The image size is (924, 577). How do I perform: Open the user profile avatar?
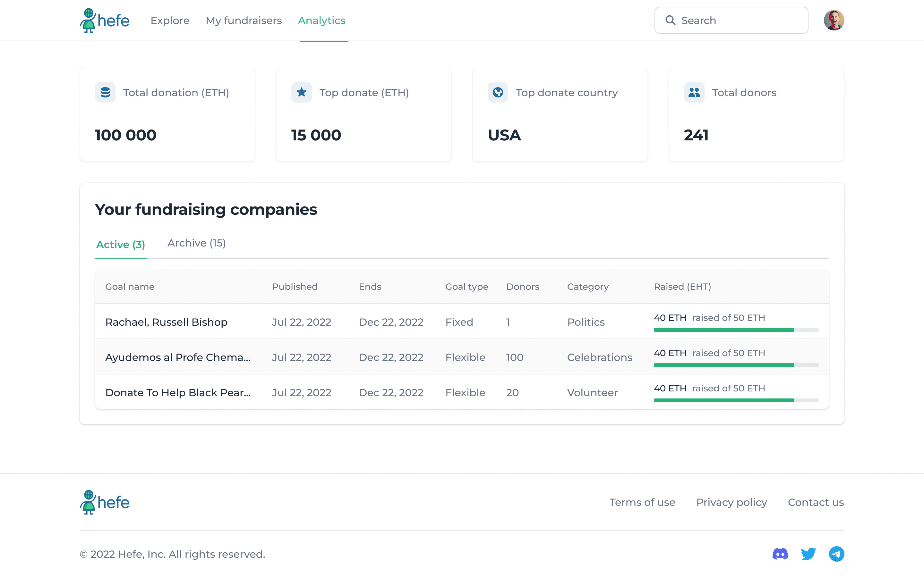834,20
